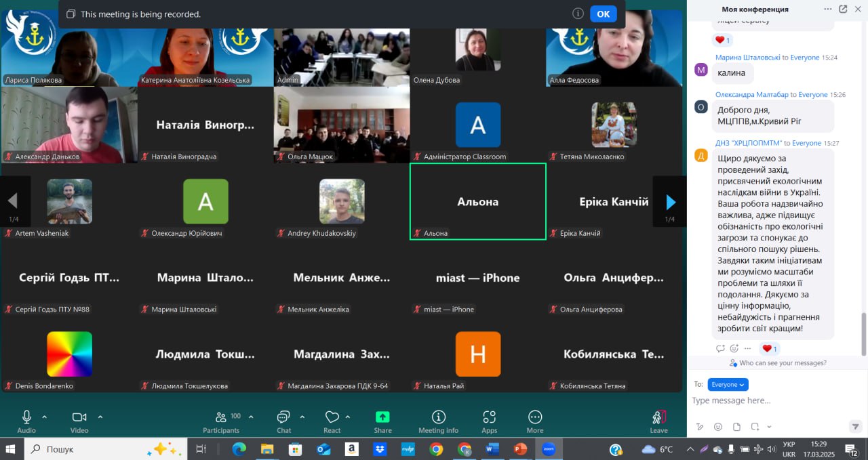
Task: Expand the React options chevron
Action: coord(348,417)
